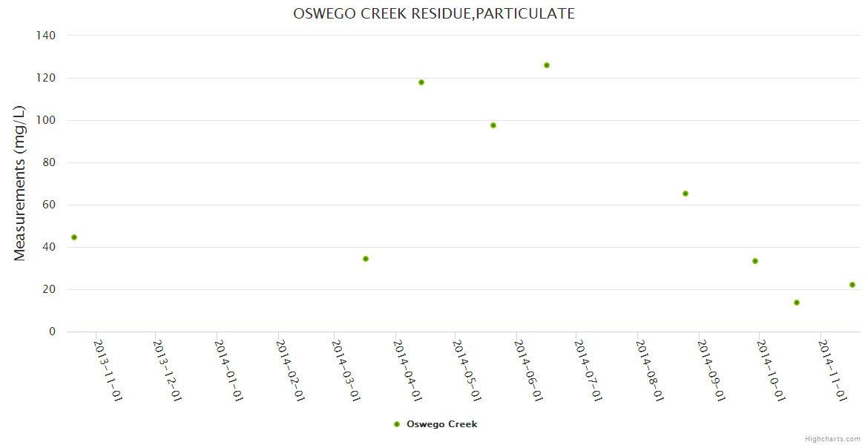Click the first data point near 45 mg/L
The image size is (868, 445).
(74, 237)
